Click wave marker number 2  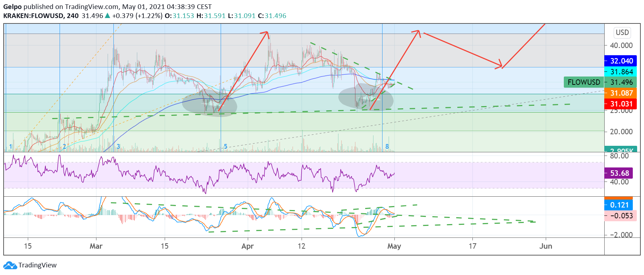65,147
